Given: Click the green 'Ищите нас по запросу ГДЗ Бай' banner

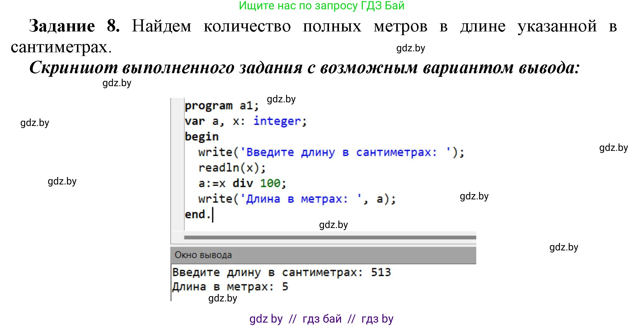Looking at the screenshot, I should click(x=321, y=6).
